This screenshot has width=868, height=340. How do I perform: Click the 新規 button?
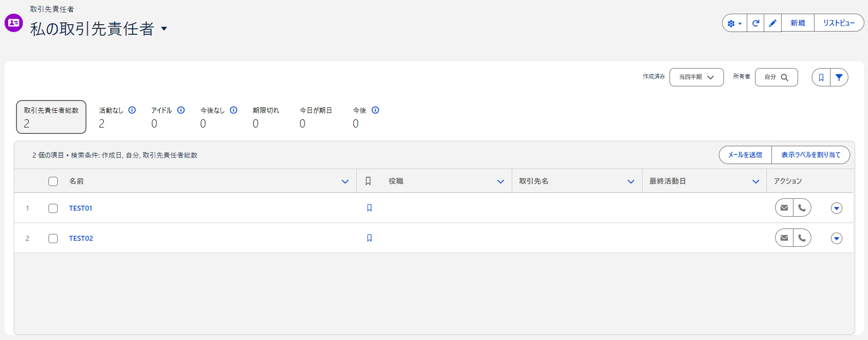pyautogui.click(x=798, y=23)
